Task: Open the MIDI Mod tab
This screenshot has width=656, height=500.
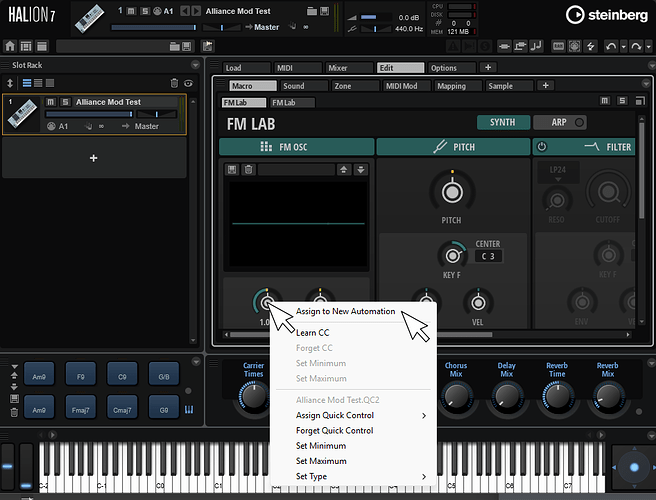Action: click(x=407, y=86)
